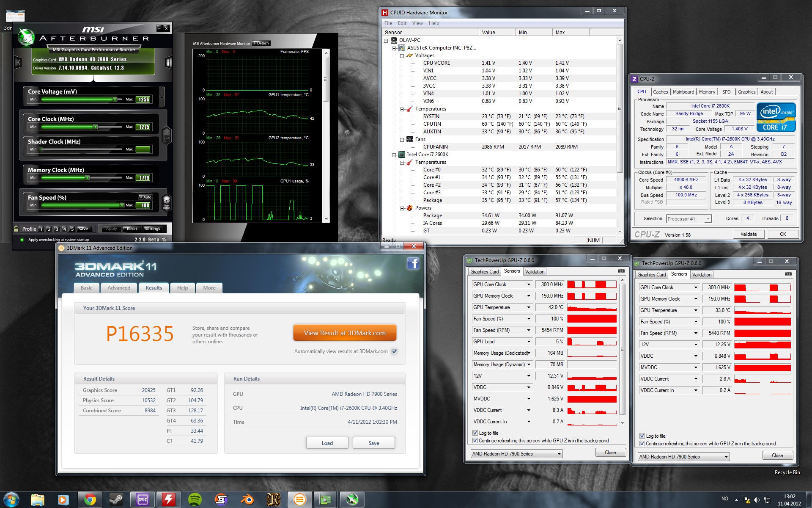
Task: Toggle Log to file in right GPU-Z
Action: (642, 436)
